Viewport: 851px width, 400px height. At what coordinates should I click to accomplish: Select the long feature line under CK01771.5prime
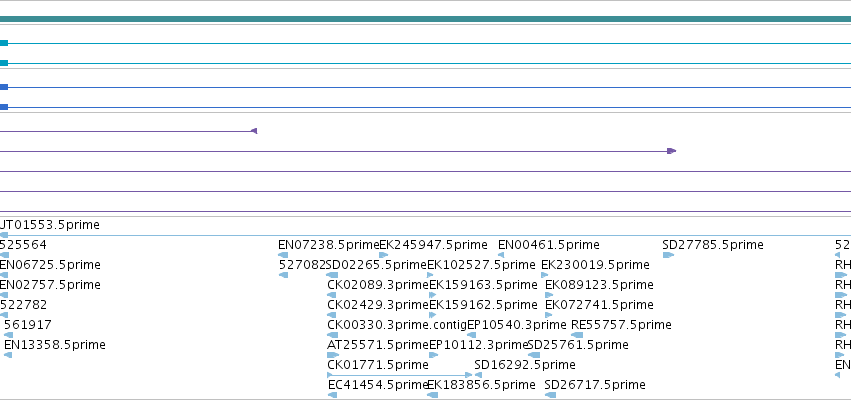[x=400, y=374]
